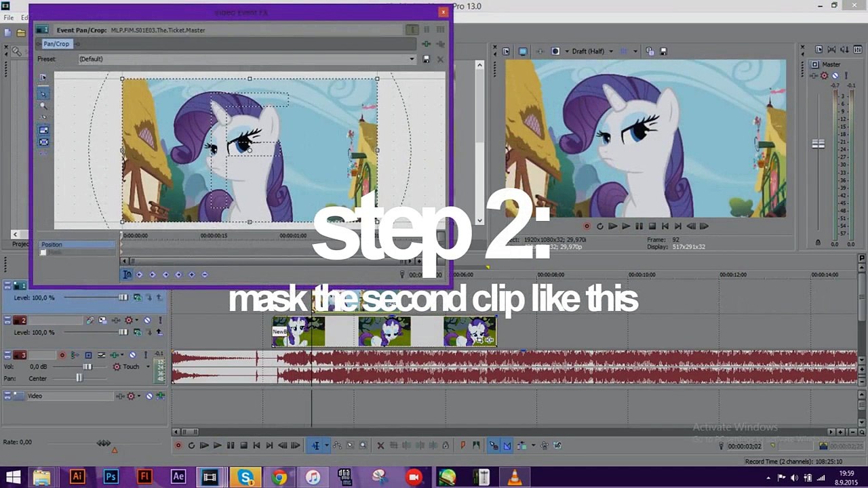Arm audio track 3 for record
Viewport: 868px width, 488px height.
[x=62, y=355]
